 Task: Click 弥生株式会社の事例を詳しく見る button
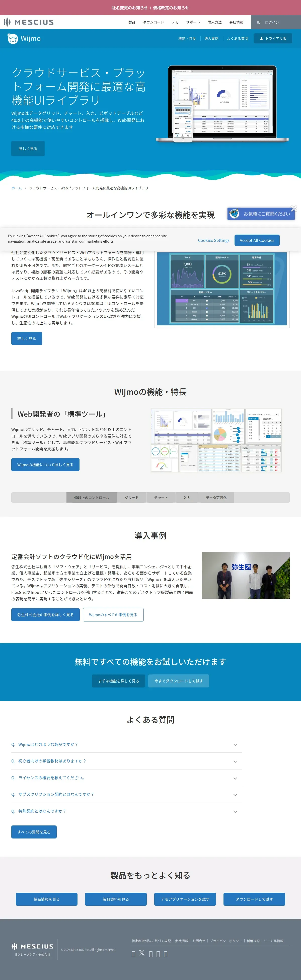click(45, 615)
